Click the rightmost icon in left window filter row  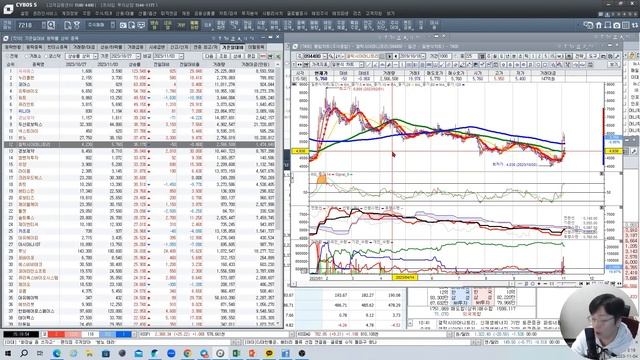point(278,56)
